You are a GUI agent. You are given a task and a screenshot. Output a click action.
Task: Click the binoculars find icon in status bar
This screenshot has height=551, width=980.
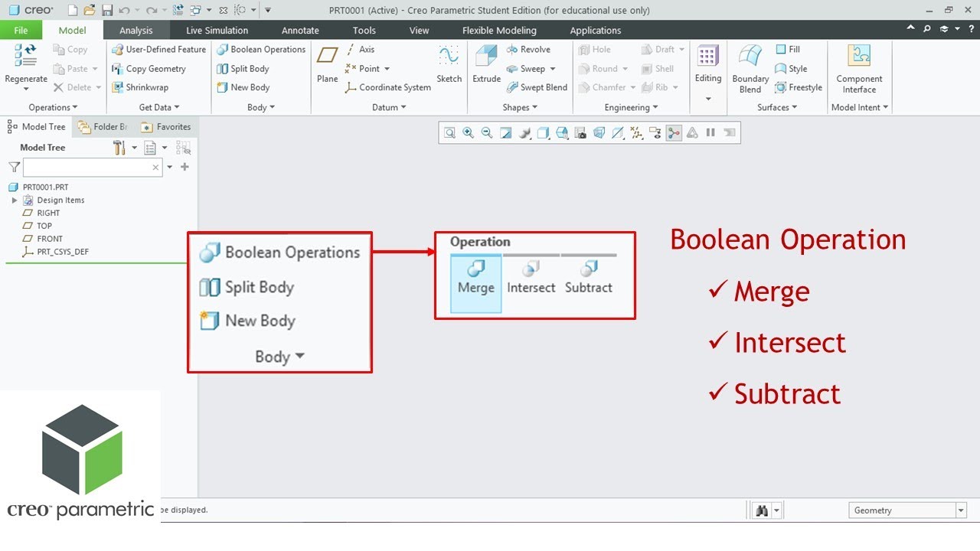[762, 510]
